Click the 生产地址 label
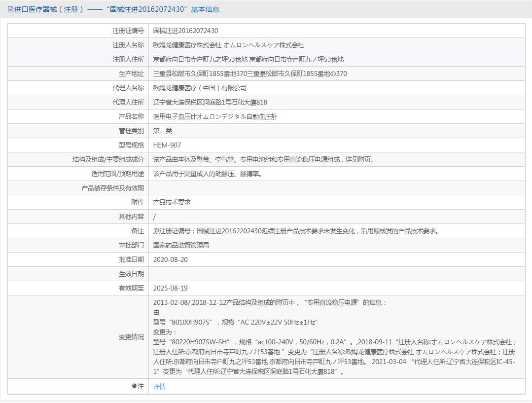This screenshot has height=403, width=532. pos(131,73)
